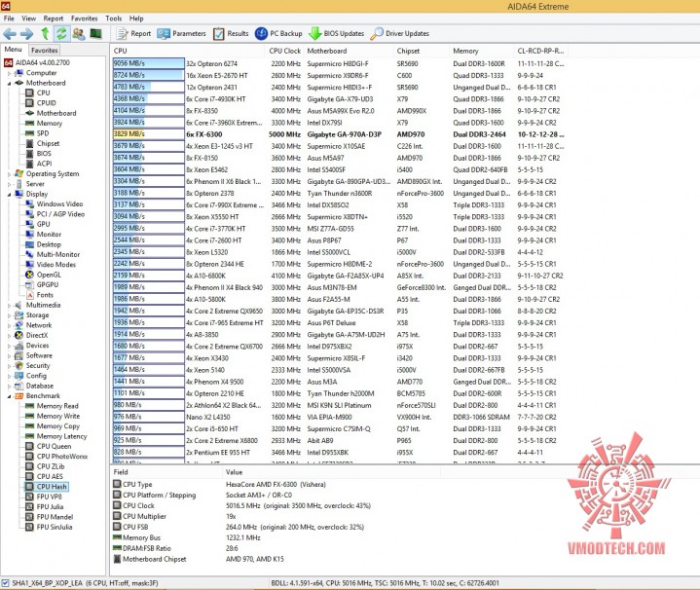Switch to the Favorites tab in sidebar

pyautogui.click(x=44, y=50)
